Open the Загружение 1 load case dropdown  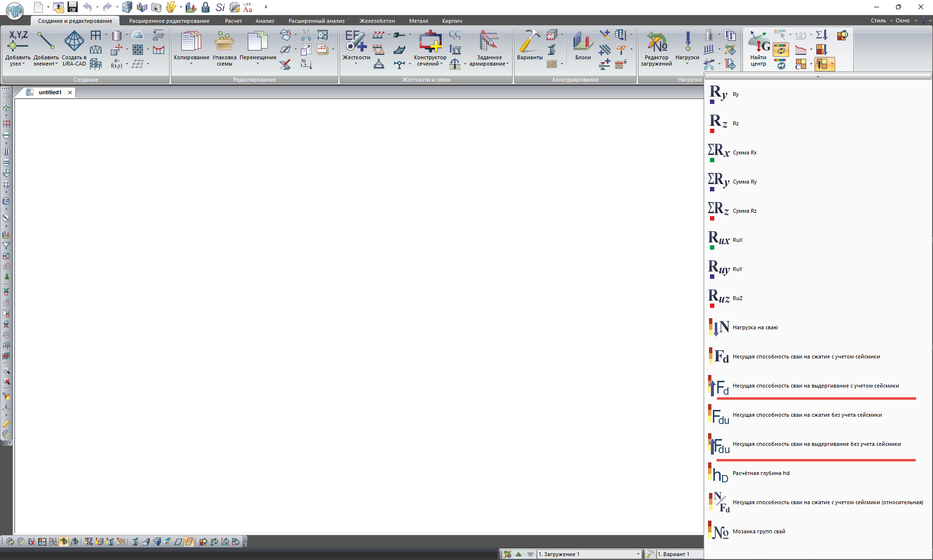(638, 554)
